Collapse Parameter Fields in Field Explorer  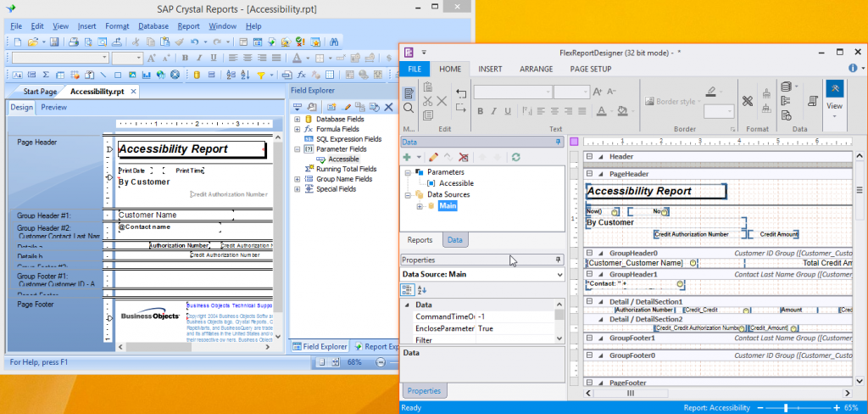point(298,149)
